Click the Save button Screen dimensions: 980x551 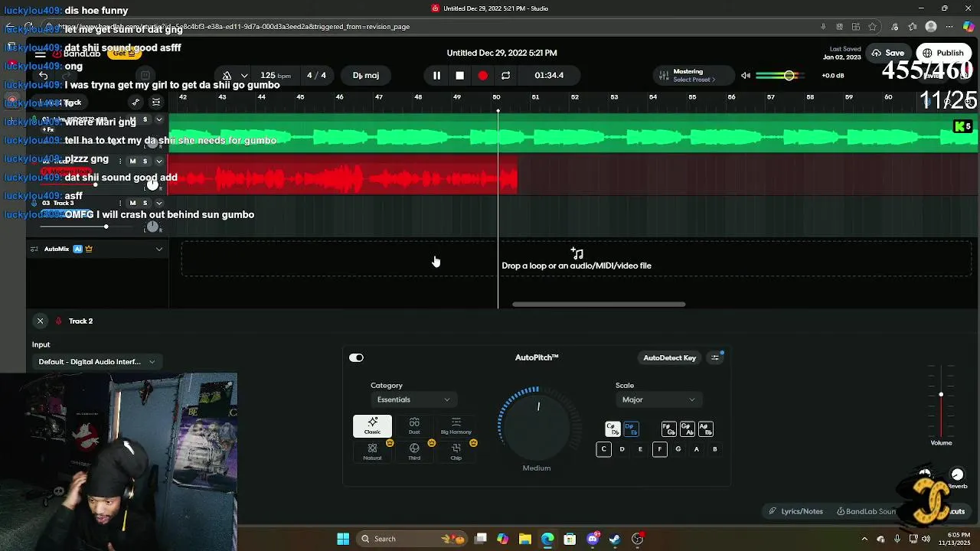[x=887, y=53]
